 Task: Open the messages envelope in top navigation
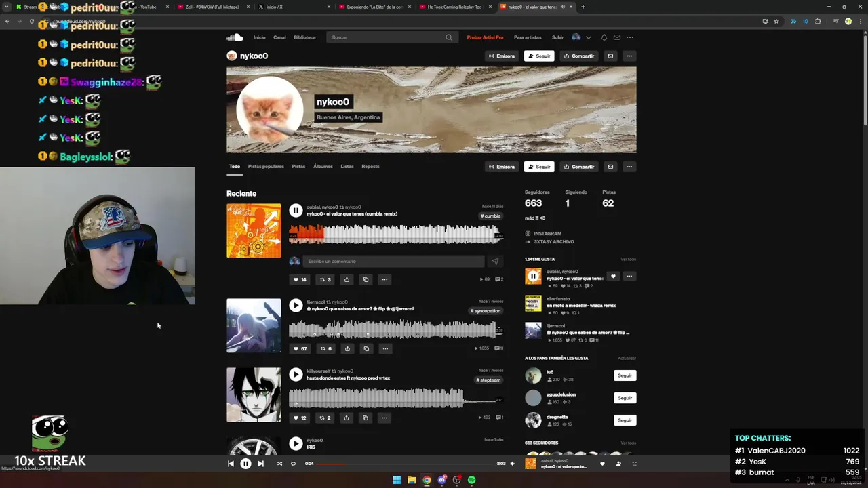[x=616, y=37]
